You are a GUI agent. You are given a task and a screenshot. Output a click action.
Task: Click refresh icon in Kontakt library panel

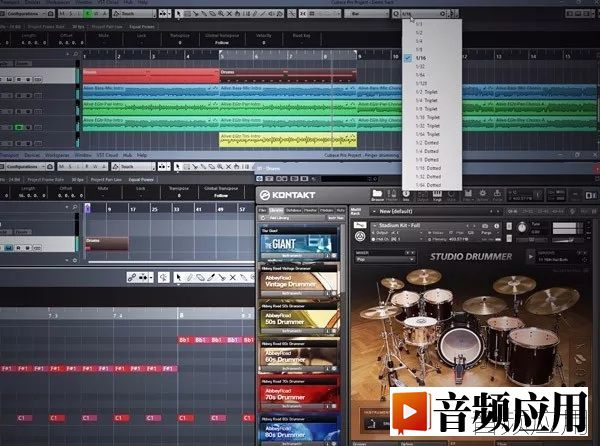(x=262, y=218)
